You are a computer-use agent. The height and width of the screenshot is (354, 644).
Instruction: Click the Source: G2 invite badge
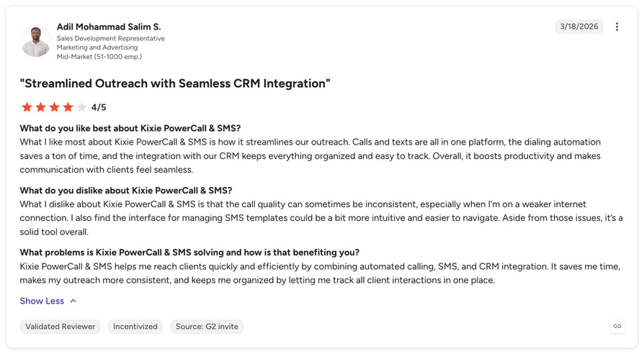(207, 327)
